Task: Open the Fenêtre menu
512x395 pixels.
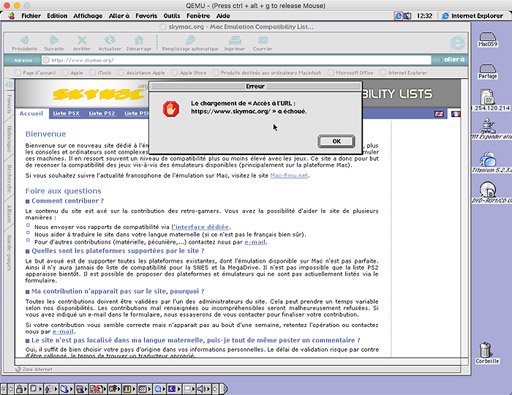Action: point(198,16)
